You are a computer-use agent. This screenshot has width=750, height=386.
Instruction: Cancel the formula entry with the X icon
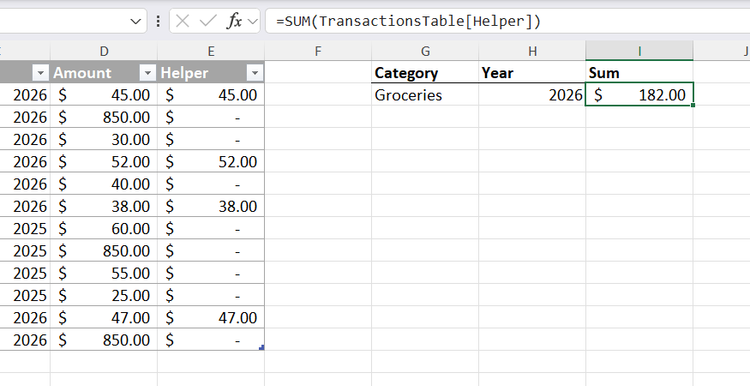[x=183, y=21]
